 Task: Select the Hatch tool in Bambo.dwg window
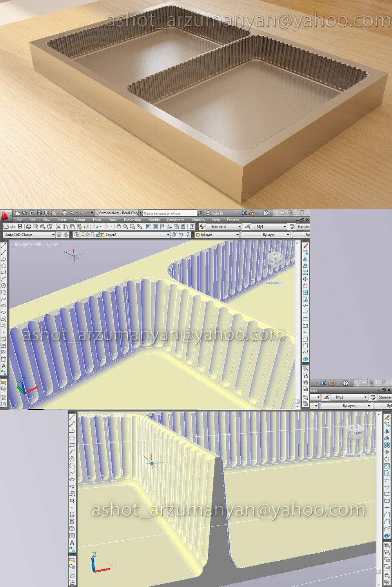point(4,339)
